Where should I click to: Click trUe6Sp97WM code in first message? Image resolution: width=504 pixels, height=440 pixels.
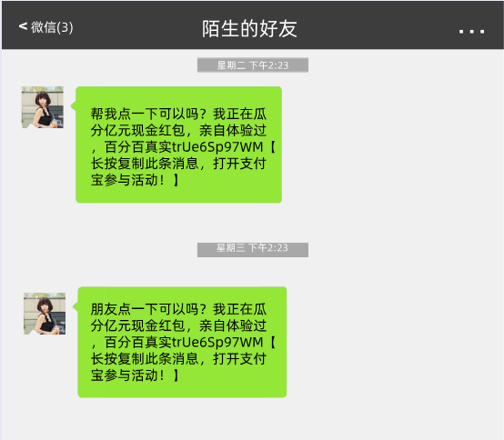point(217,146)
